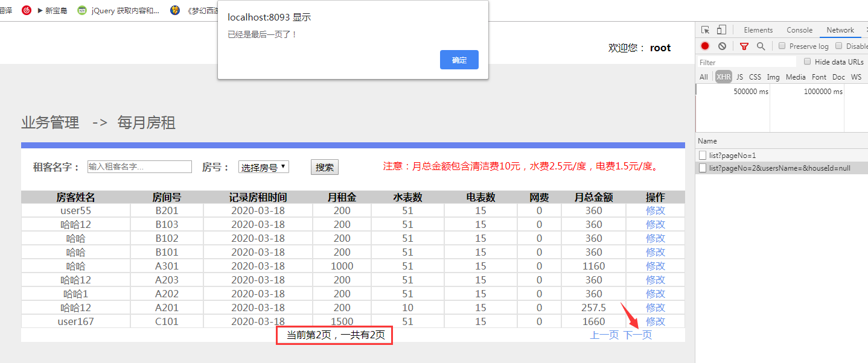The height and width of the screenshot is (363, 868).
Task: Open network search magnifier icon
Action: point(761,46)
